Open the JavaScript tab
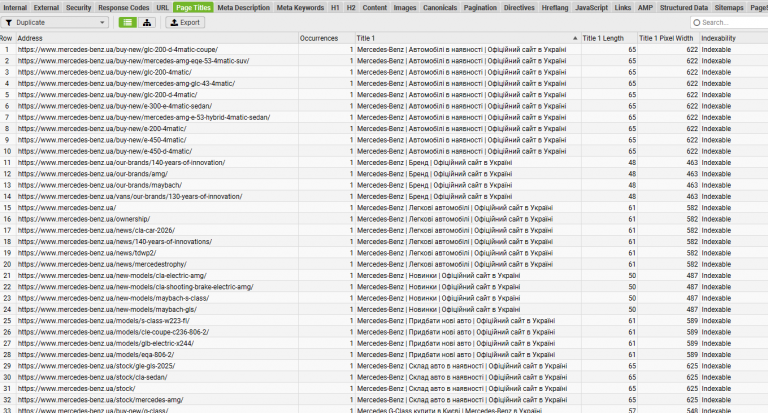 (592, 8)
